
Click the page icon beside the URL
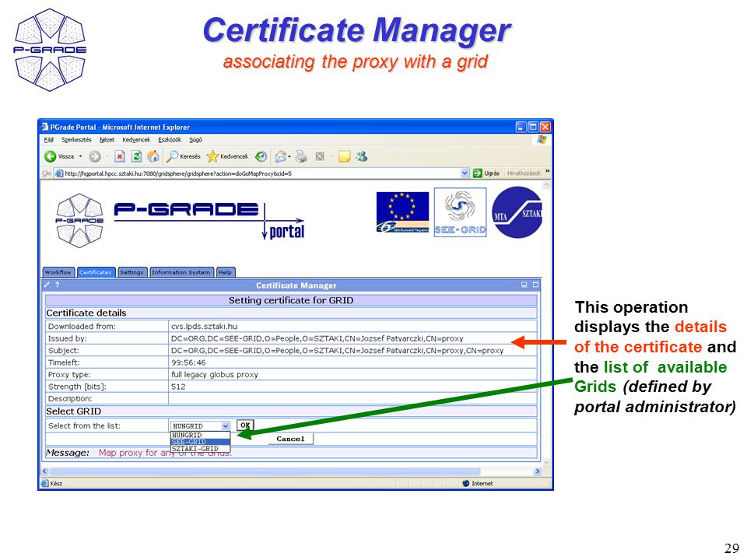(59, 173)
